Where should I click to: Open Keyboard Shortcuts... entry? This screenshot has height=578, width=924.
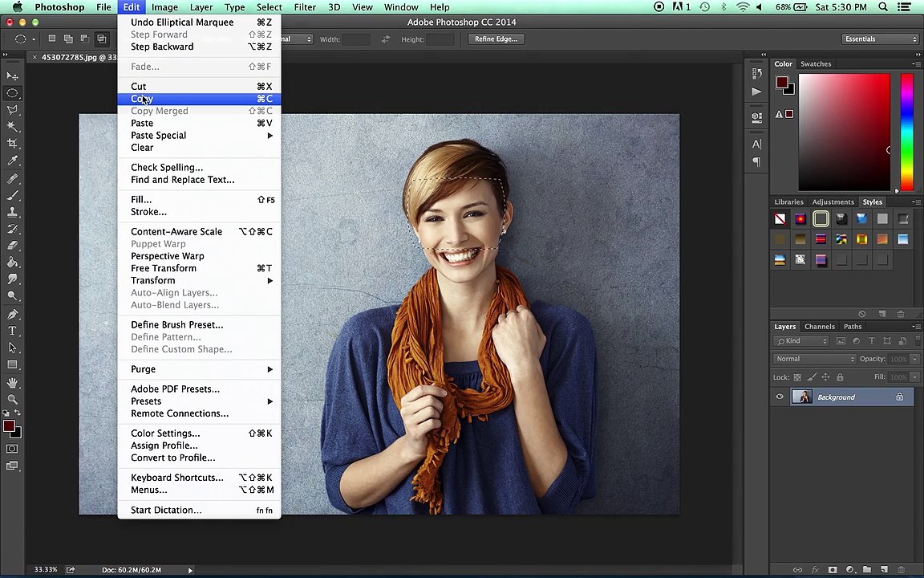point(199,477)
